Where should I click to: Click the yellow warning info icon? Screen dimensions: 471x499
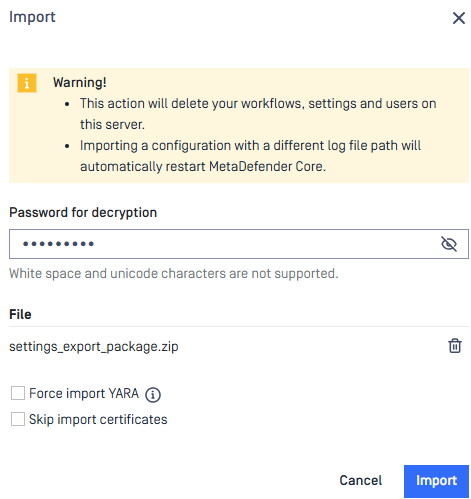27,83
